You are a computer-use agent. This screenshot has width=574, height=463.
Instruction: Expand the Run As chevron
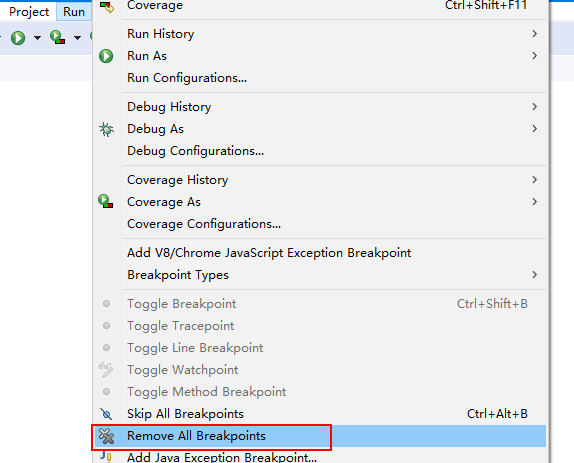[534, 56]
